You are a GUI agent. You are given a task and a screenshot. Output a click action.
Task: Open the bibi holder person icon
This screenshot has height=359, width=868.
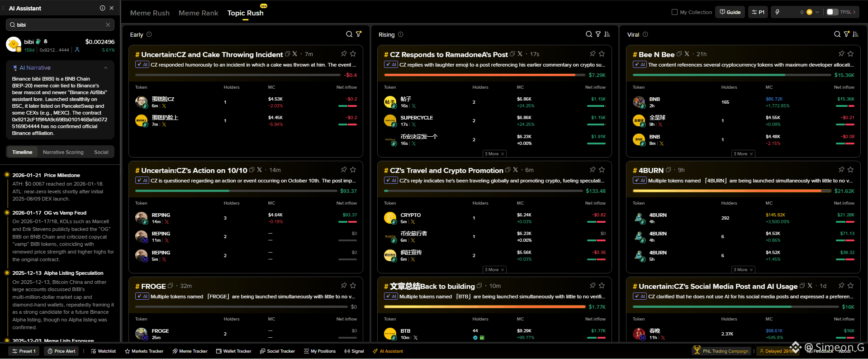pos(77,50)
